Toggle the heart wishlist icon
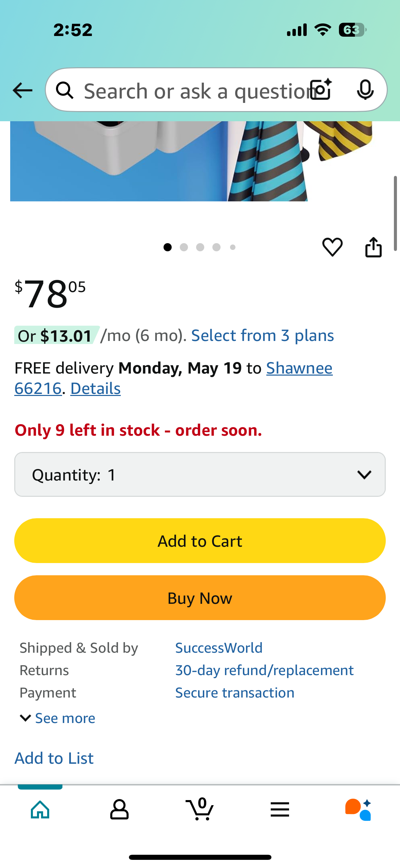400x868 pixels. [x=332, y=247]
